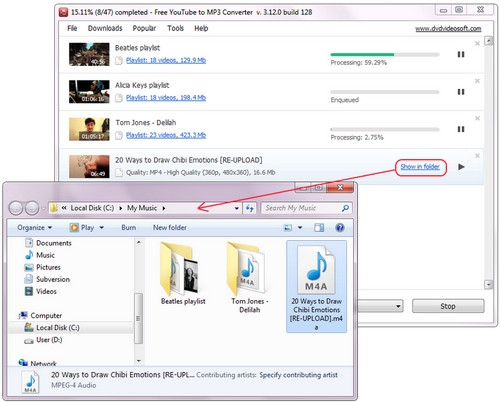
Task: Click the Alicia Keys playlist video thumbnail
Action: click(x=89, y=91)
